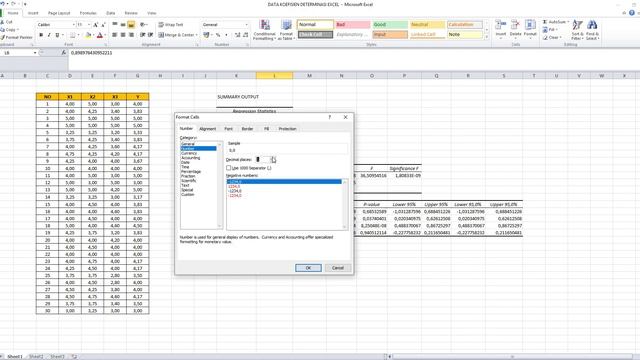
Task: Open the Name Box dropdown
Action: [x=35, y=53]
